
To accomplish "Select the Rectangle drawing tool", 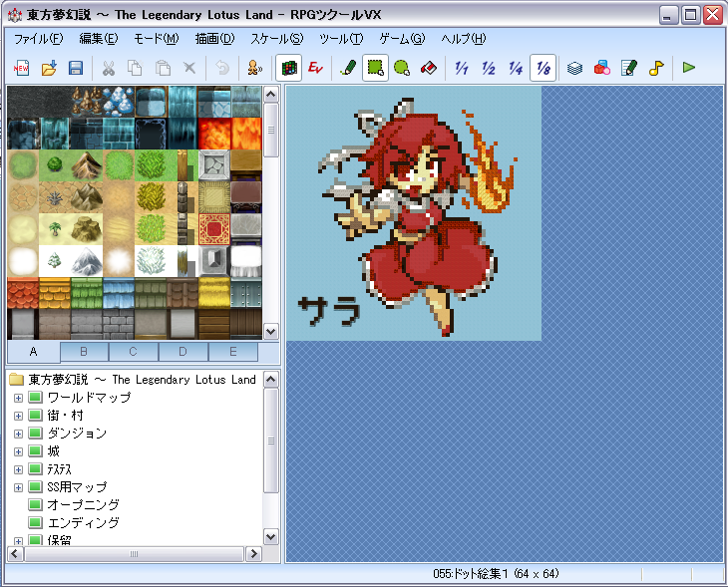I will click(x=375, y=68).
